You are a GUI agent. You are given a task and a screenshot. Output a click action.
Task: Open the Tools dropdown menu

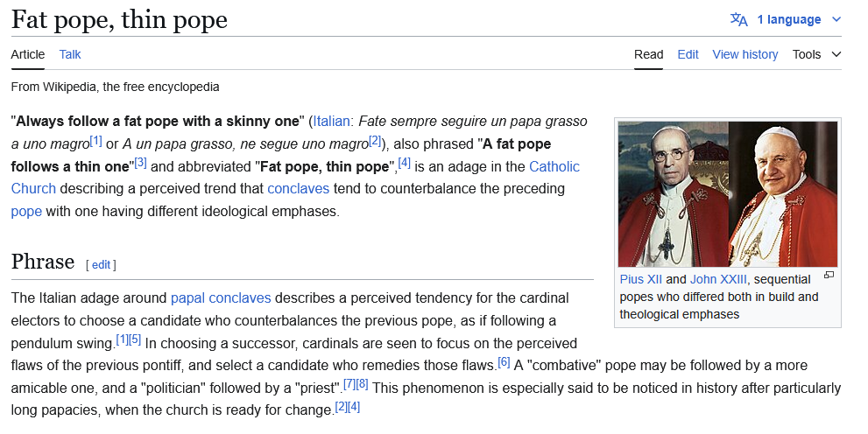pyautogui.click(x=816, y=54)
